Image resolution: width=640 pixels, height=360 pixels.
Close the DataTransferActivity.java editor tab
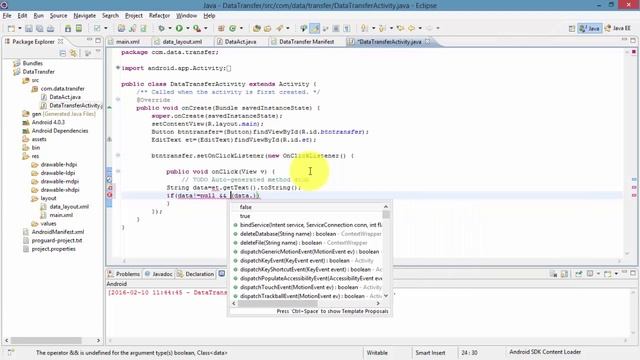pos(428,41)
